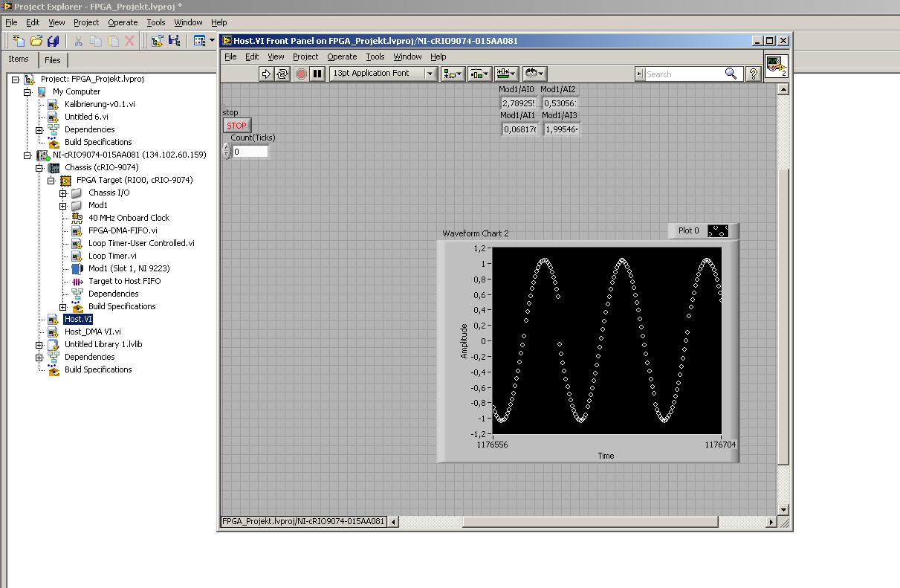900x588 pixels.
Task: Expand the Chassis I/O tree node
Action: click(x=63, y=193)
